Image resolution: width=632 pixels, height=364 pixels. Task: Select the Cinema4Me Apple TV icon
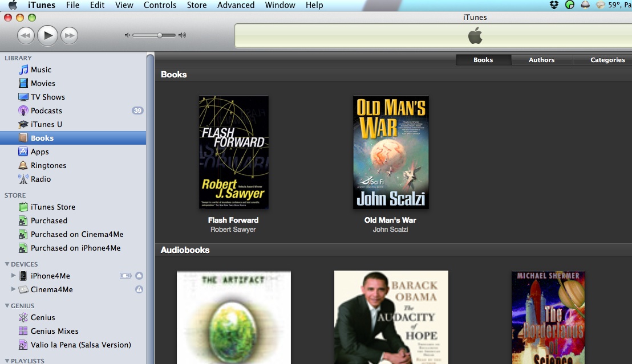coord(23,289)
